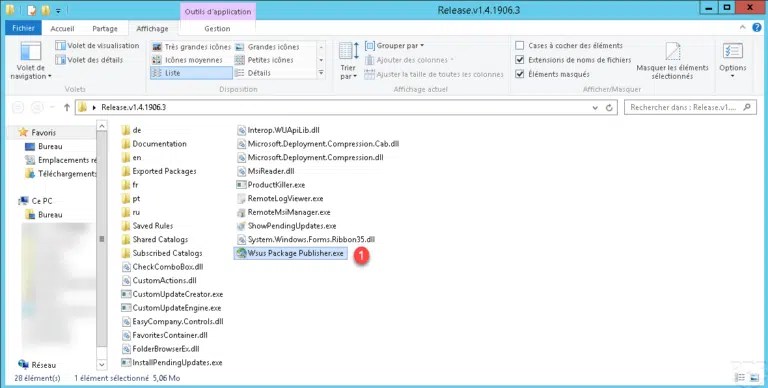Select MsiReader.dll file

coord(265,171)
